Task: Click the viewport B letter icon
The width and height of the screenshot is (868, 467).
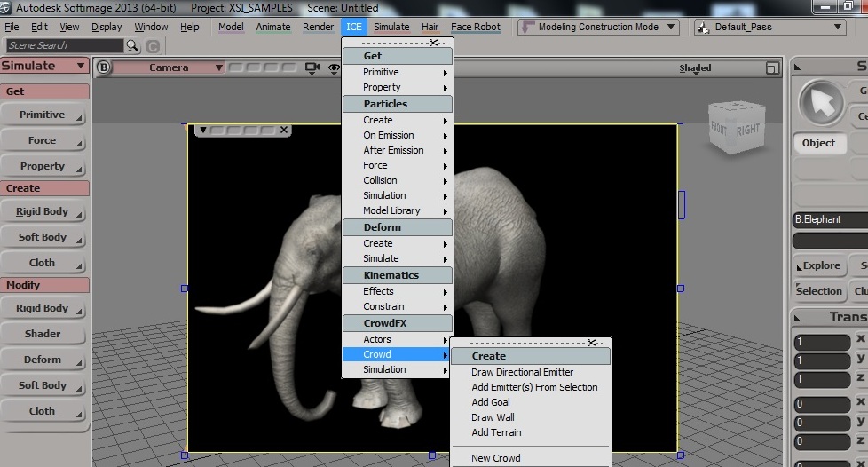Action: (104, 67)
